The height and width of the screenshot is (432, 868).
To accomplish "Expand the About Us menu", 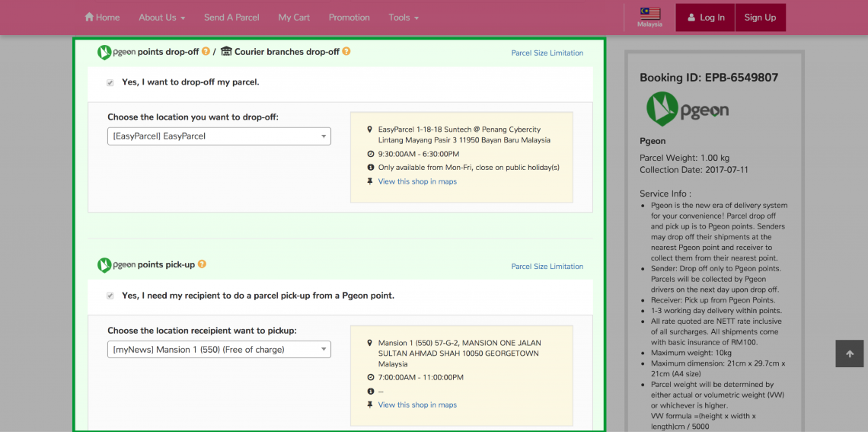I will [x=162, y=18].
